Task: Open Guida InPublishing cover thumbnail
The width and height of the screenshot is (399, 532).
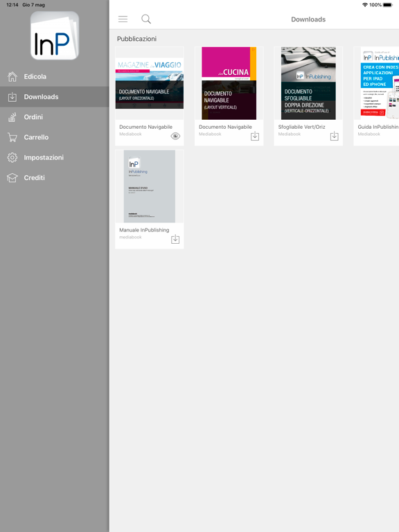Action: coord(380,83)
